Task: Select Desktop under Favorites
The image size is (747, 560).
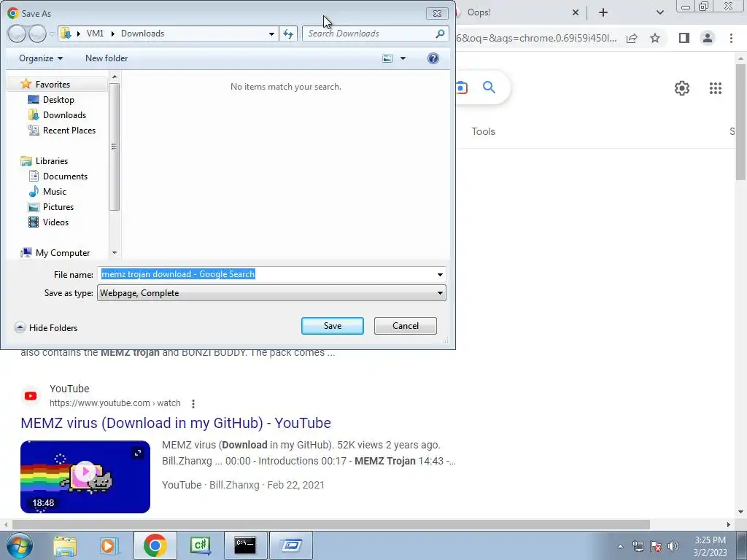Action: (x=58, y=99)
